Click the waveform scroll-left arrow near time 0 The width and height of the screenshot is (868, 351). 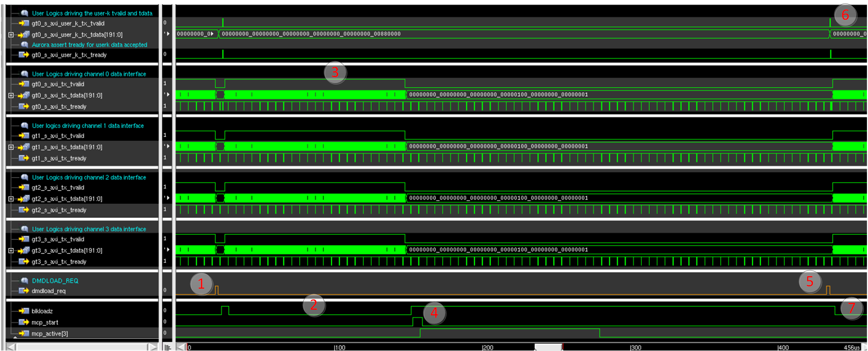click(181, 347)
